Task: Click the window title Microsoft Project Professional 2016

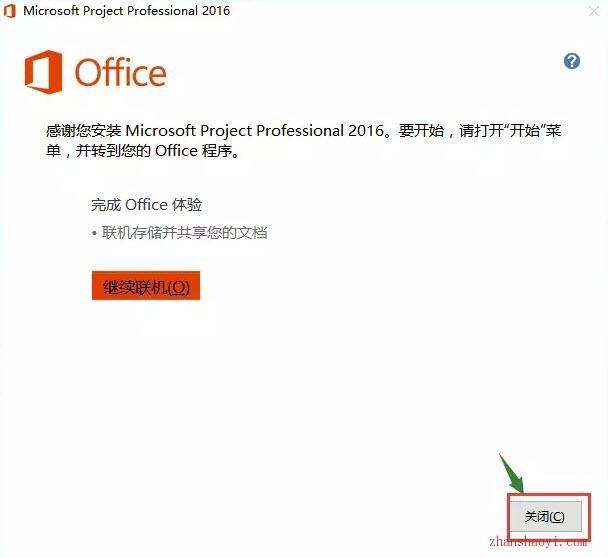Action: click(126, 11)
